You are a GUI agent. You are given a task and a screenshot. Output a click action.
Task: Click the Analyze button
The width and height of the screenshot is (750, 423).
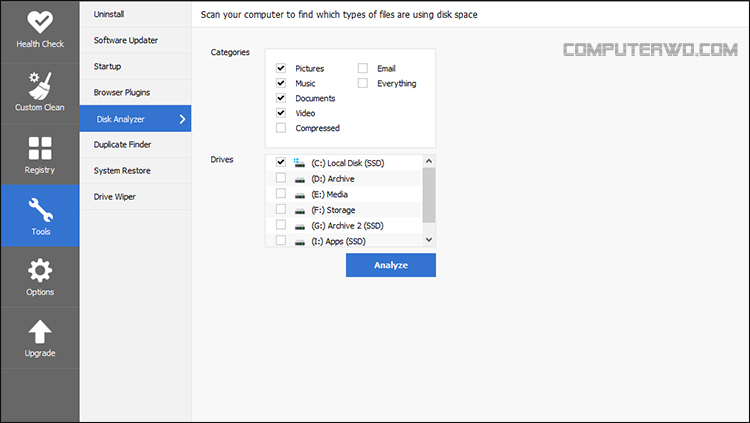click(x=391, y=265)
